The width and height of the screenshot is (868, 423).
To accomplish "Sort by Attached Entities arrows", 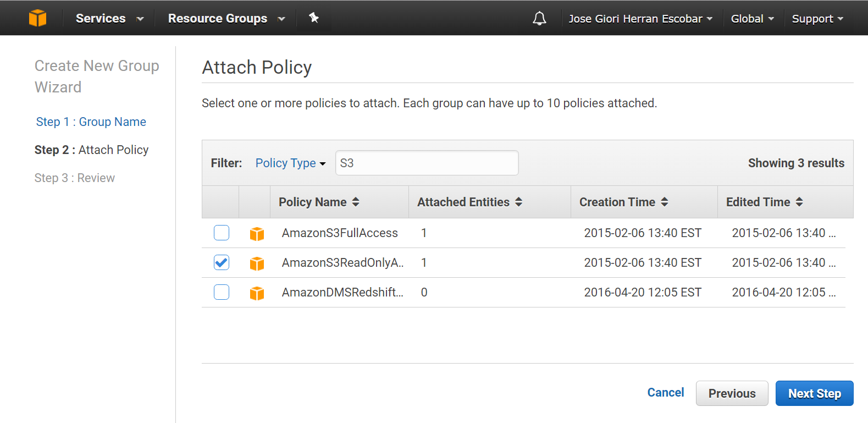I will click(x=518, y=202).
